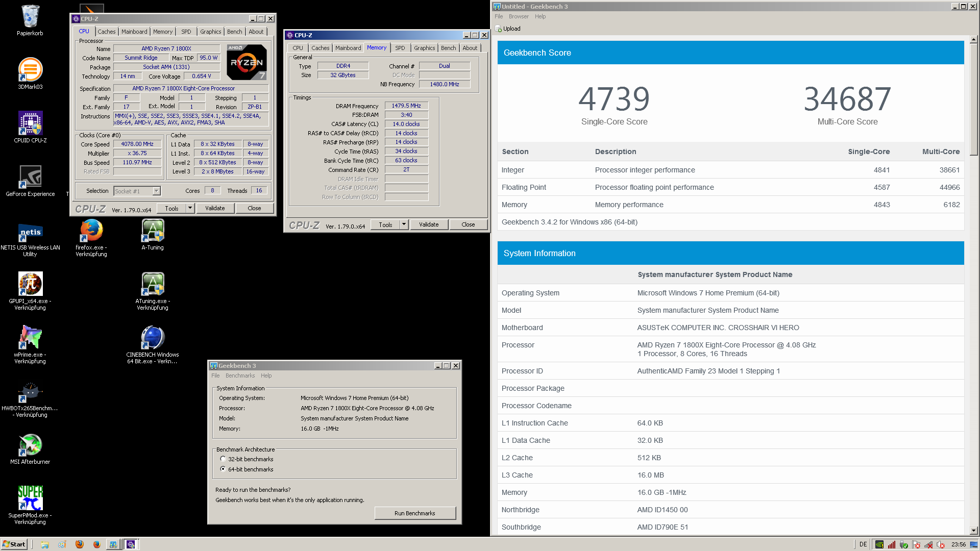Click the muted volume speaker tray icon
The height and width of the screenshot is (551, 980).
(941, 544)
